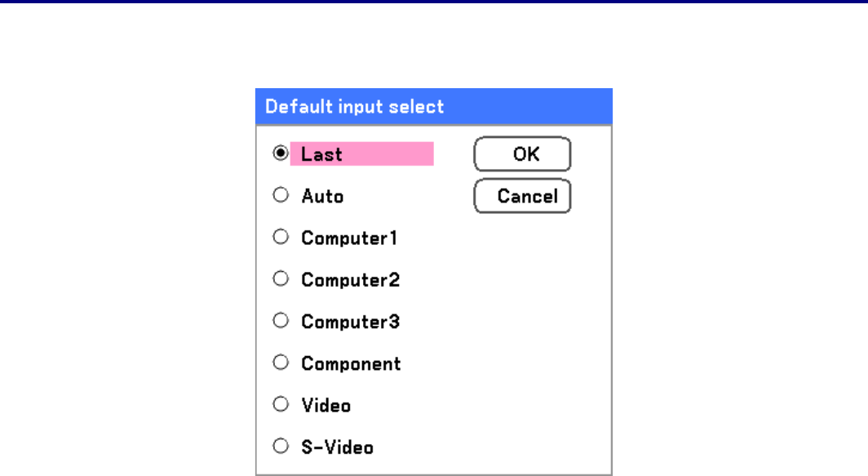The image size is (868, 476).
Task: Click the S-Video label text
Action: tap(337, 447)
